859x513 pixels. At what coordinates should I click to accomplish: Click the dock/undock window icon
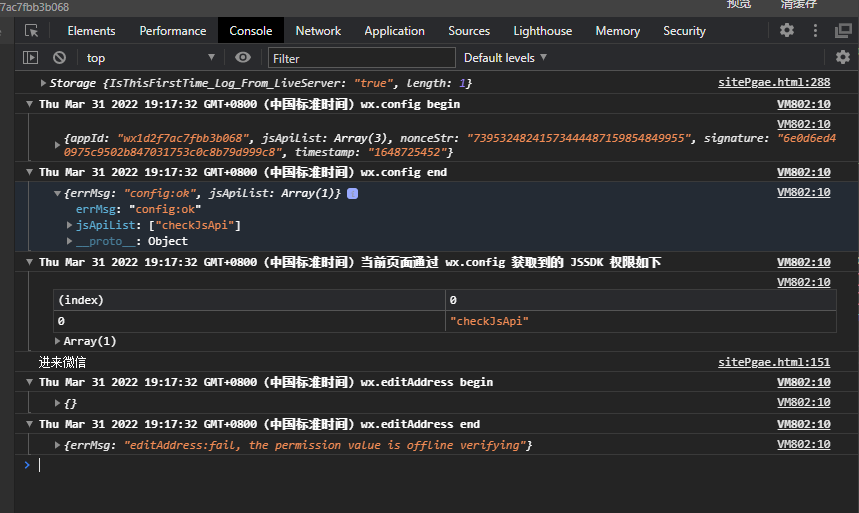pyautogui.click(x=844, y=31)
